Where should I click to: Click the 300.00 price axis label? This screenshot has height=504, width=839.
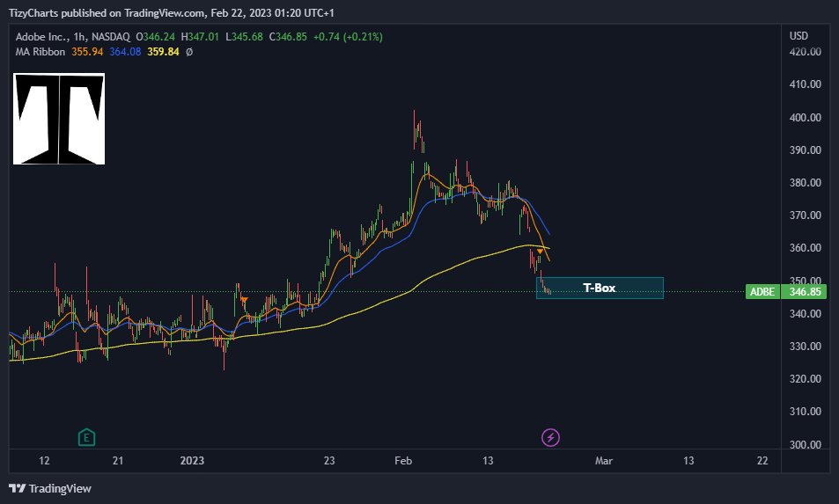pos(806,444)
